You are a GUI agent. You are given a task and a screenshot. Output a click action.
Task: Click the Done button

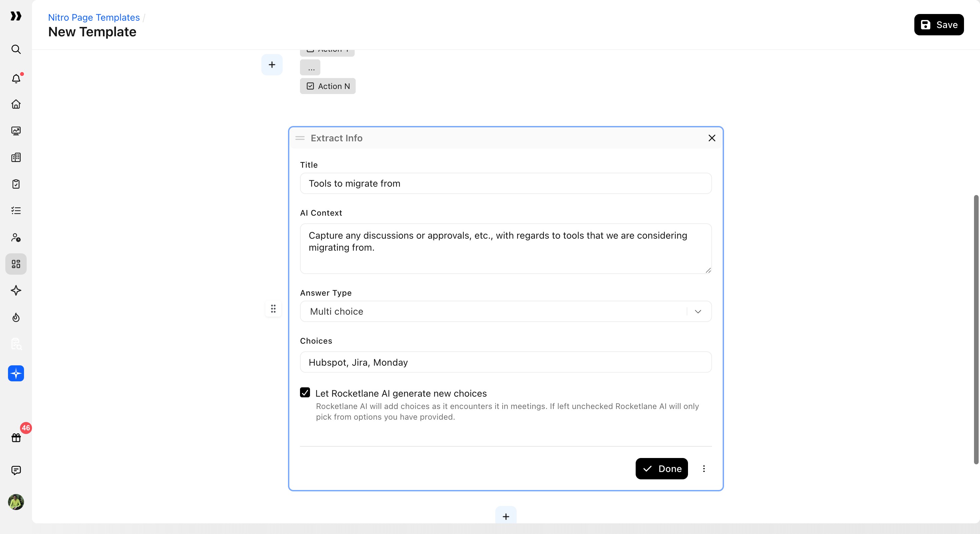(x=661, y=469)
